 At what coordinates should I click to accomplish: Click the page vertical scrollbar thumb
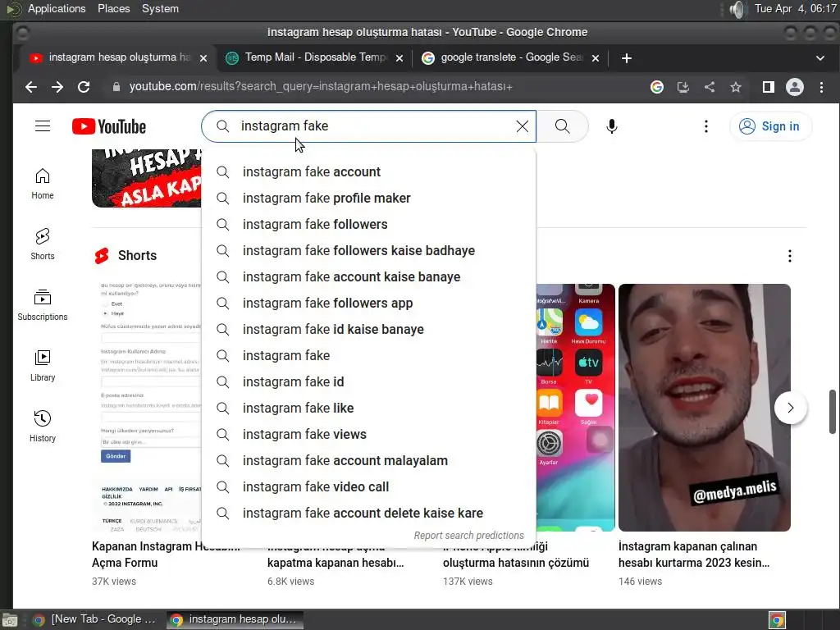click(833, 412)
